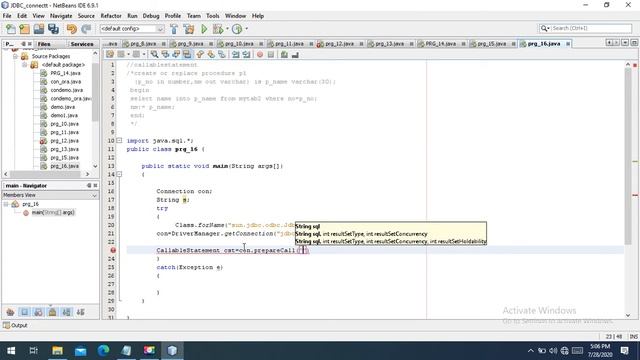Click the New File toolbar icon
640x360 pixels.
[11, 29]
